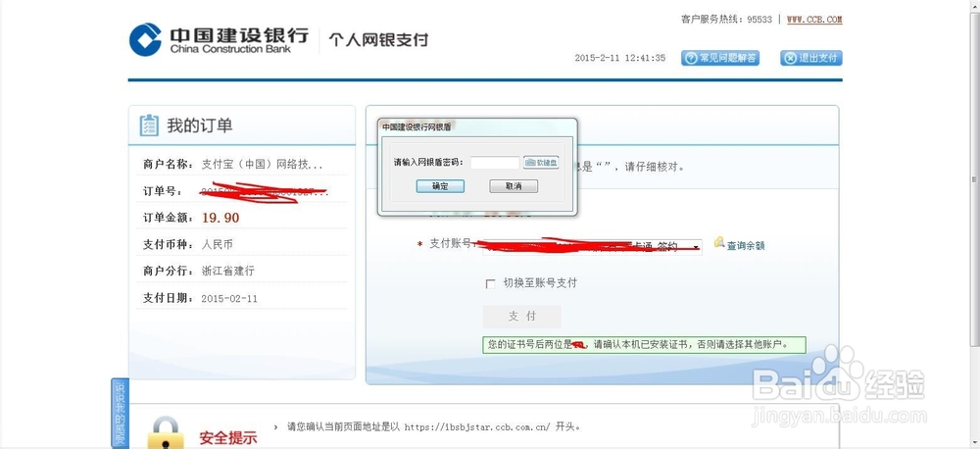Click the question mark icon on 常见问题解答
980x449 pixels.
point(691,58)
